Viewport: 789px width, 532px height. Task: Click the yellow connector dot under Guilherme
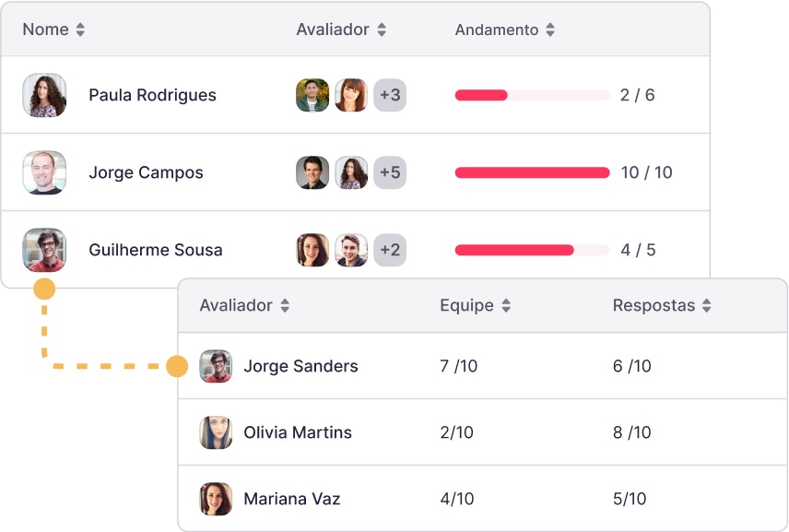click(x=44, y=290)
